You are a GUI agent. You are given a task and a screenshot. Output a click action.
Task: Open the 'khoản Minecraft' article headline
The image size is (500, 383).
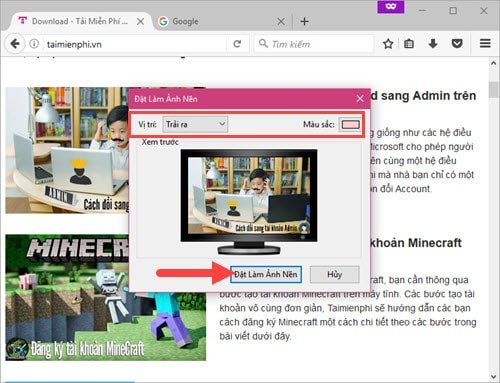pos(416,243)
